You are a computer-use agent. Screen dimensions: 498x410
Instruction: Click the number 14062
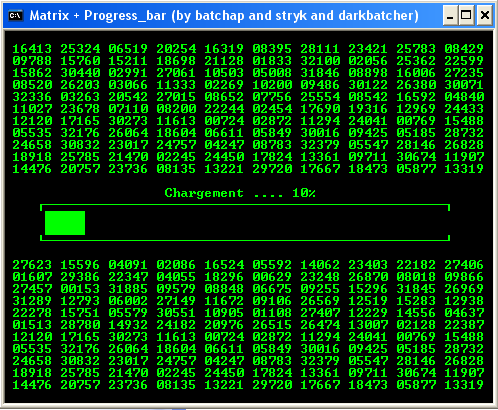pos(320,265)
